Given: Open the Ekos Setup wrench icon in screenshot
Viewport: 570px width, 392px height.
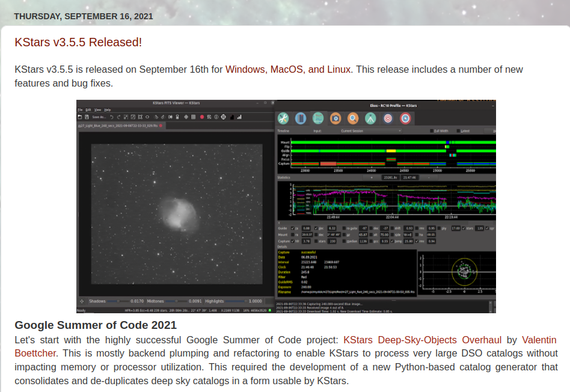Looking at the screenshot, I should pos(283,118).
